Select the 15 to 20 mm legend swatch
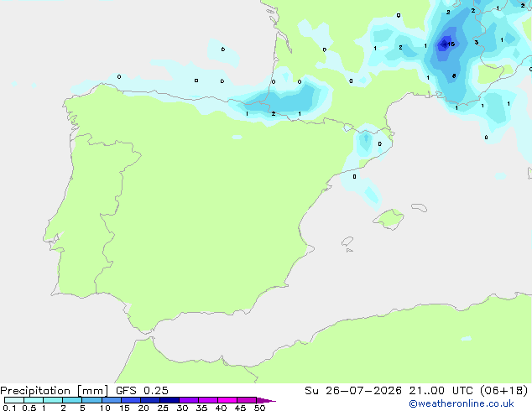 [x=131, y=400]
